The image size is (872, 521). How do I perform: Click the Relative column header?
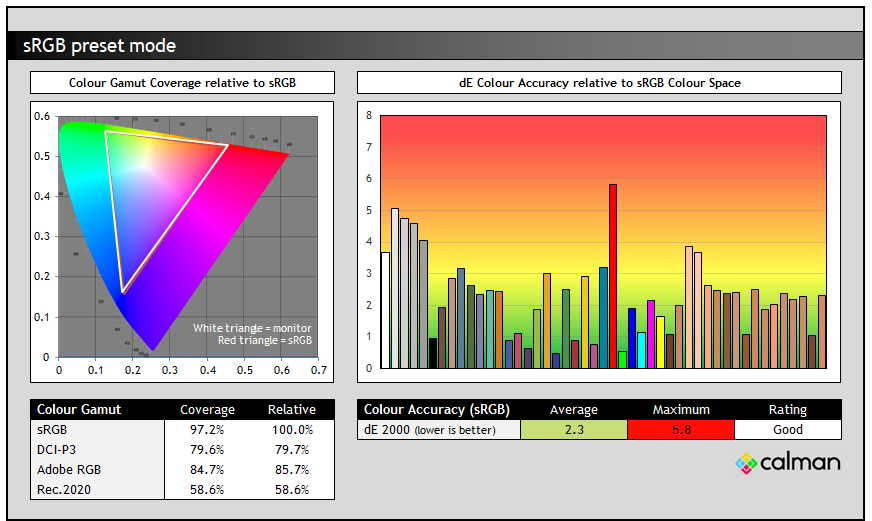pyautogui.click(x=291, y=410)
